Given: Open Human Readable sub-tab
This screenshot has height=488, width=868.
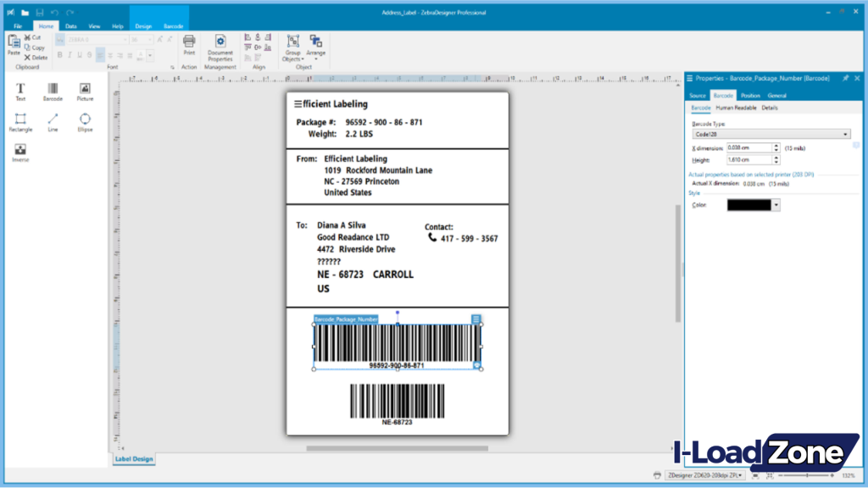Looking at the screenshot, I should pyautogui.click(x=736, y=108).
